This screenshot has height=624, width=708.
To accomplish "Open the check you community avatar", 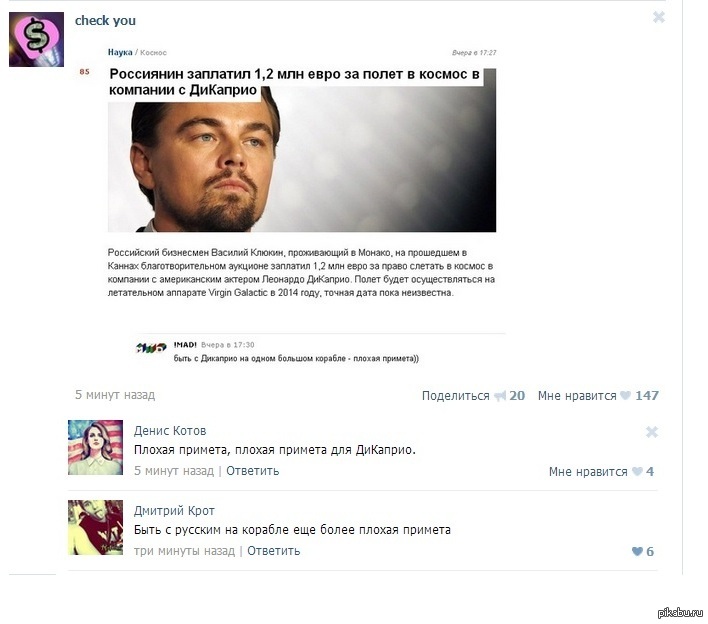I will click(36, 39).
